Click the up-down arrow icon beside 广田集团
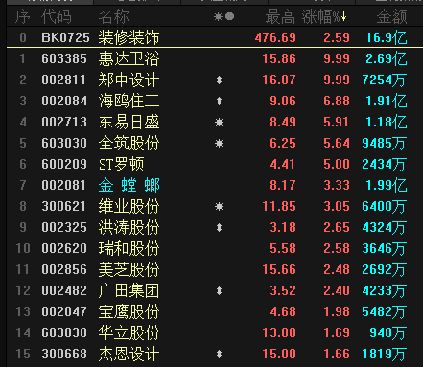The height and width of the screenshot is (367, 423). [219, 291]
